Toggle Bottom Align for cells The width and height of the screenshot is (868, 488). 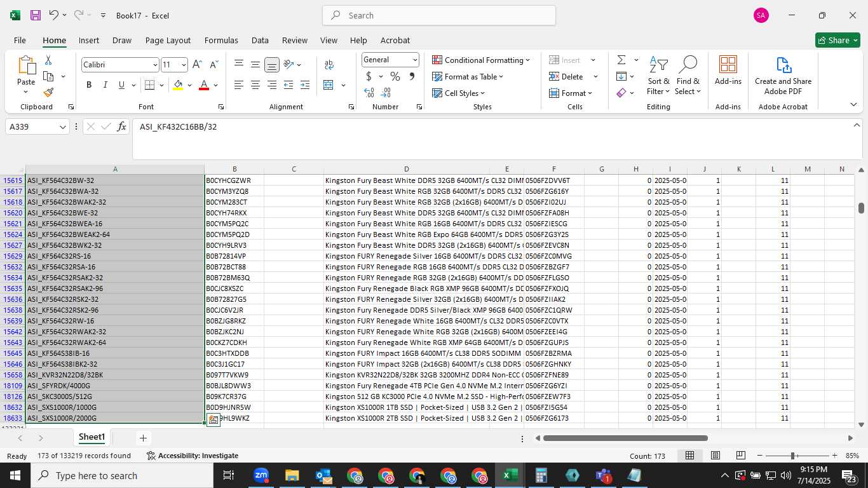point(272,65)
